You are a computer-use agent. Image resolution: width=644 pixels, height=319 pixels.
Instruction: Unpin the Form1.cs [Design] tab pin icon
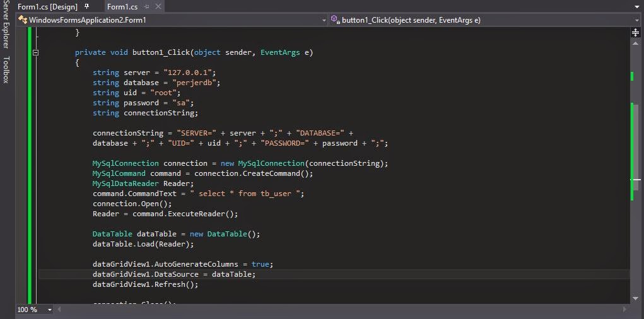pyautogui.click(x=86, y=6)
